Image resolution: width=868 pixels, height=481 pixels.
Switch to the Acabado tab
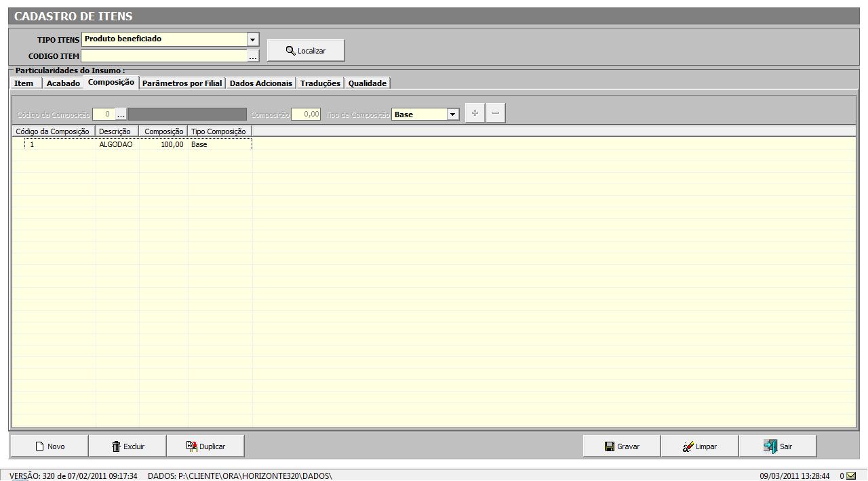click(63, 83)
